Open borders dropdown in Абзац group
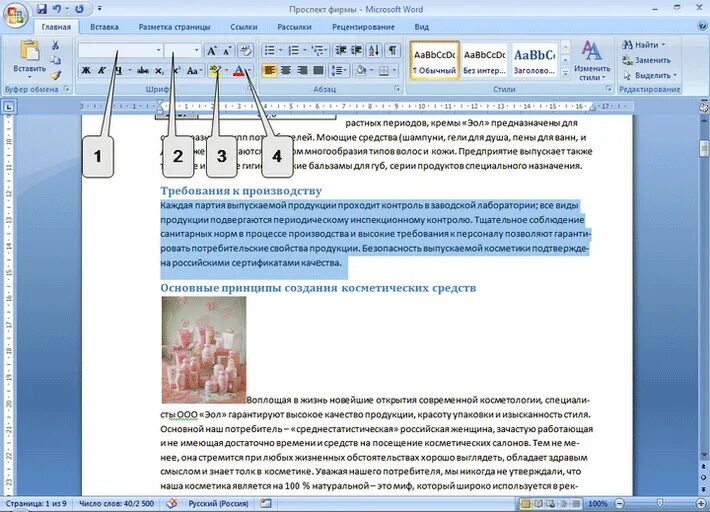Image resolution: width=710 pixels, height=512 pixels. click(x=394, y=71)
